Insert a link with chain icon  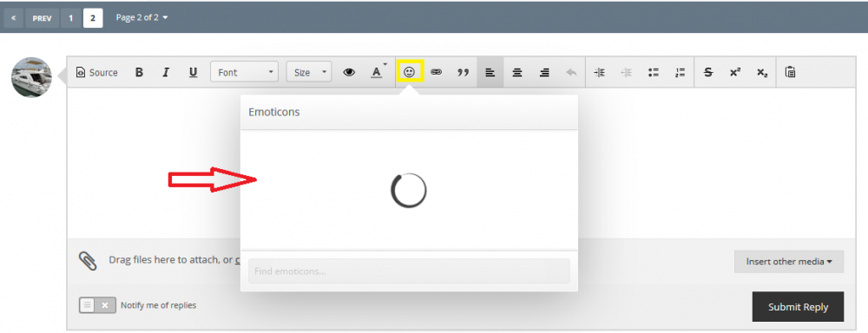coord(437,72)
